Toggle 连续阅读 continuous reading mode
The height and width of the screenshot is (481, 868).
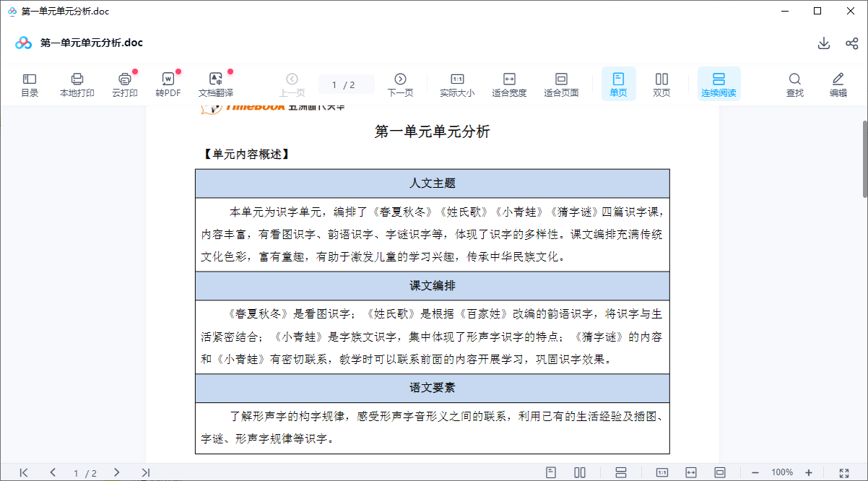[719, 84]
